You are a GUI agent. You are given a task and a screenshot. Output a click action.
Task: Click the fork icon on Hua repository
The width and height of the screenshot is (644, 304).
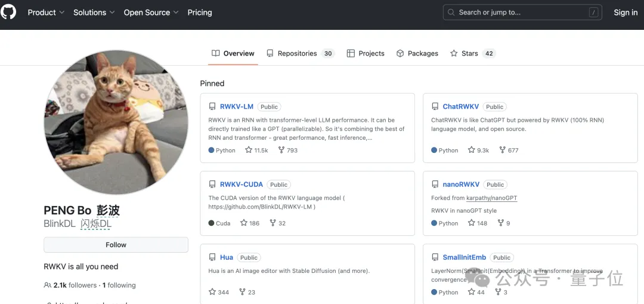tap(242, 292)
